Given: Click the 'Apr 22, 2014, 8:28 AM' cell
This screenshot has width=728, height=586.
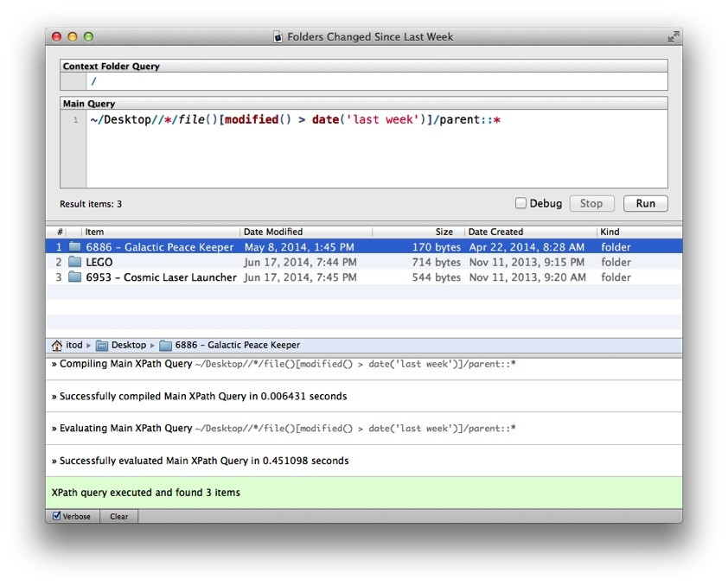Looking at the screenshot, I should 527,247.
